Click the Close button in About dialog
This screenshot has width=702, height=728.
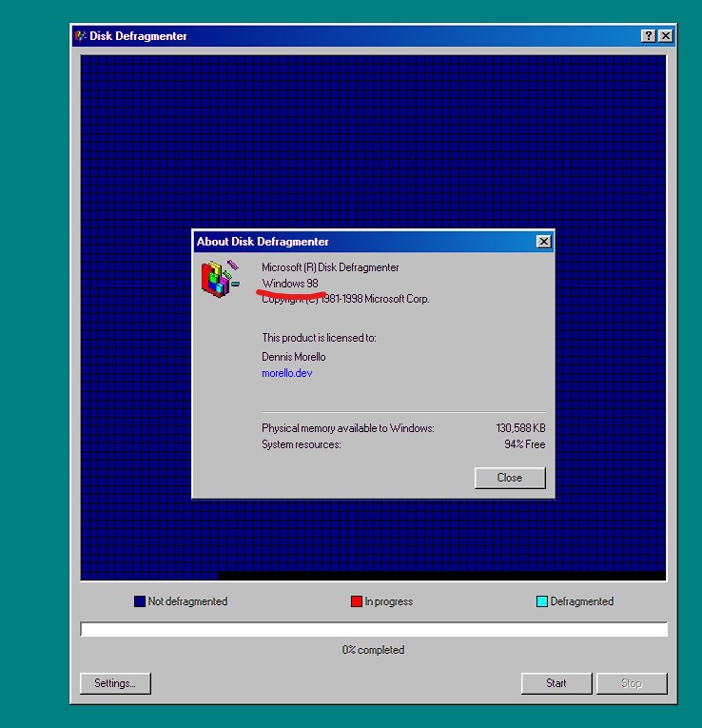[510, 478]
